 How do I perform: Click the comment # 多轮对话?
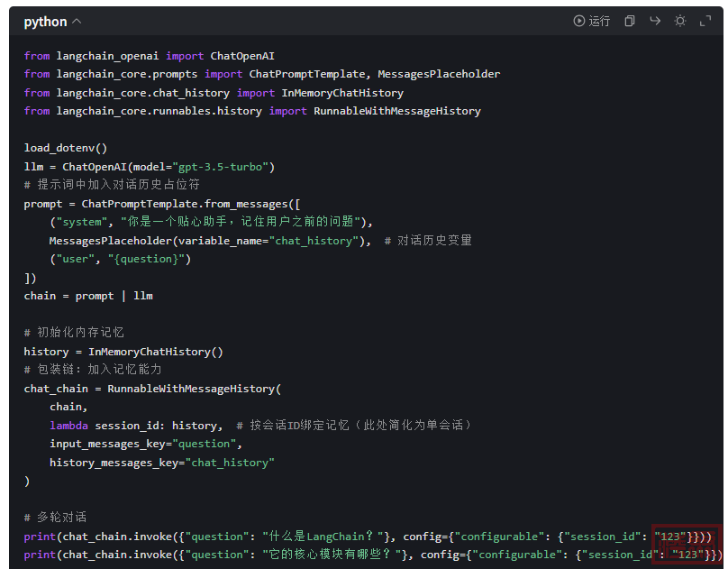click(x=55, y=517)
